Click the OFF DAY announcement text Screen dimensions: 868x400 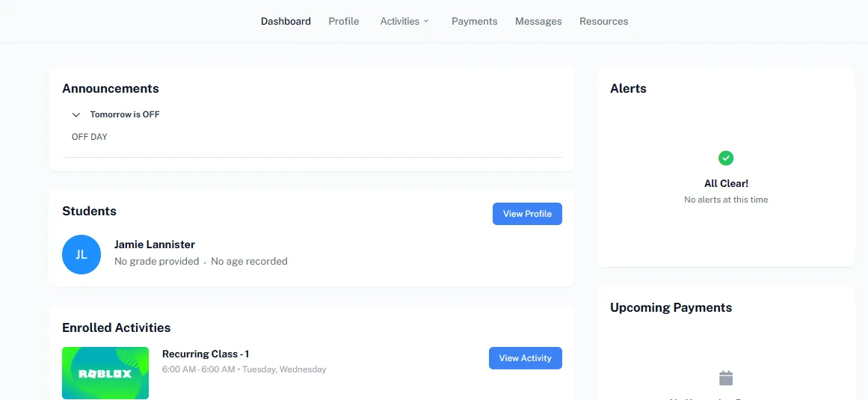coord(89,137)
